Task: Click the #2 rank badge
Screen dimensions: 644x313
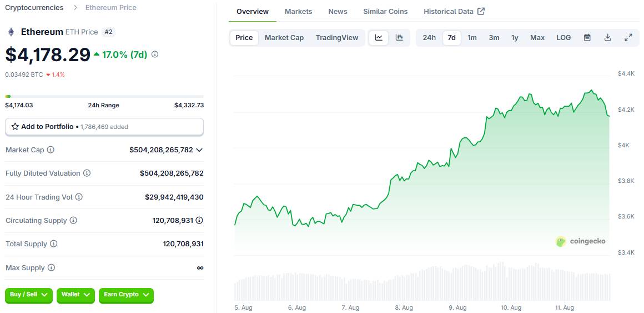Action: pyautogui.click(x=108, y=32)
